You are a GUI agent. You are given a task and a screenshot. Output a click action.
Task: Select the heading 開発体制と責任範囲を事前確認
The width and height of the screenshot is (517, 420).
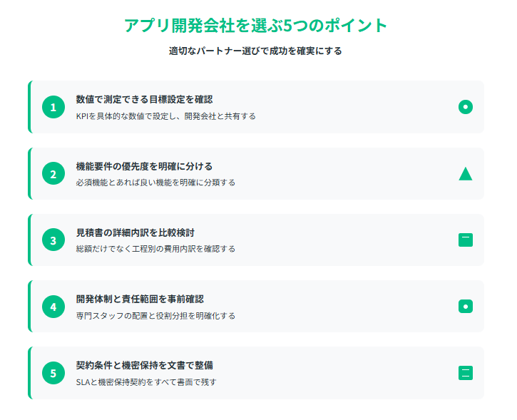[140, 299]
